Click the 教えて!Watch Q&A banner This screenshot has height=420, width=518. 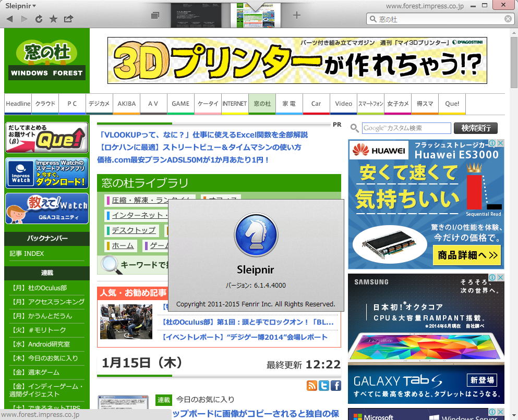tap(47, 208)
